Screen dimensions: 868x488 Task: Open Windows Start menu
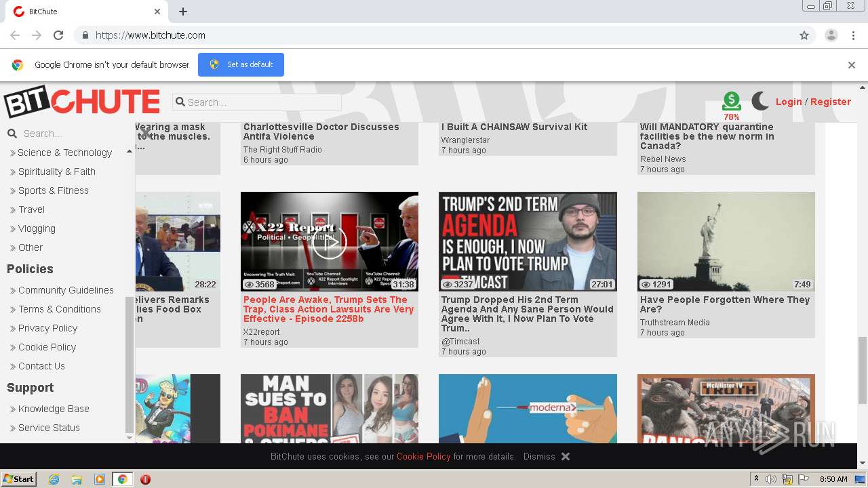click(19, 479)
